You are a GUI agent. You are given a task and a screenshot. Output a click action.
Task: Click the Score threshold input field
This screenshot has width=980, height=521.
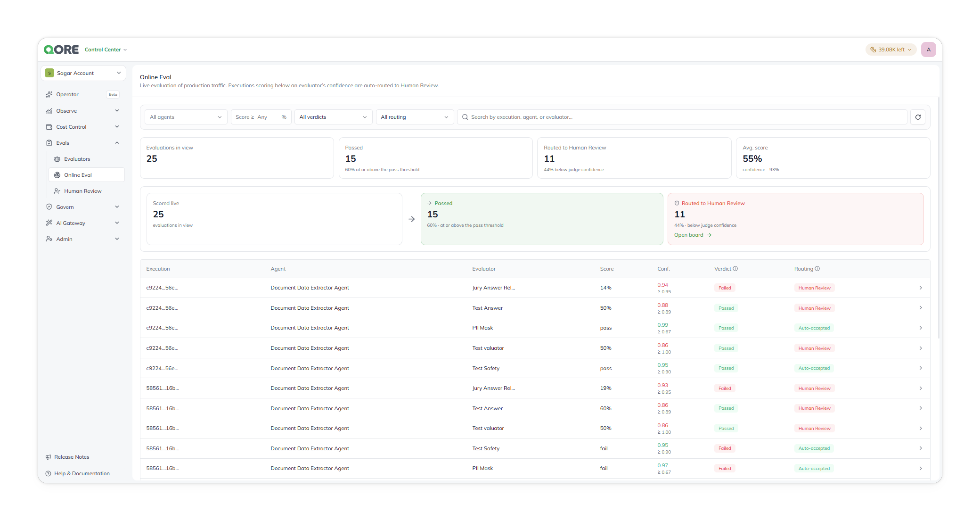pos(261,117)
